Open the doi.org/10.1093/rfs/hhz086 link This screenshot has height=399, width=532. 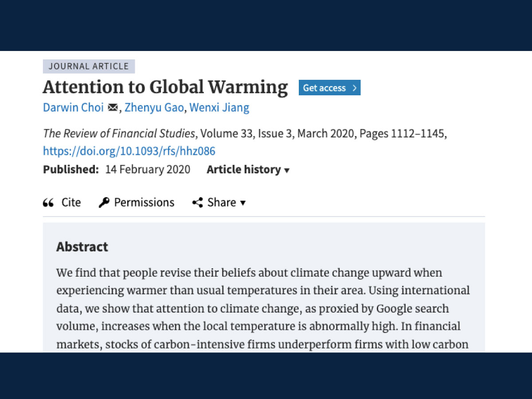[x=129, y=151]
